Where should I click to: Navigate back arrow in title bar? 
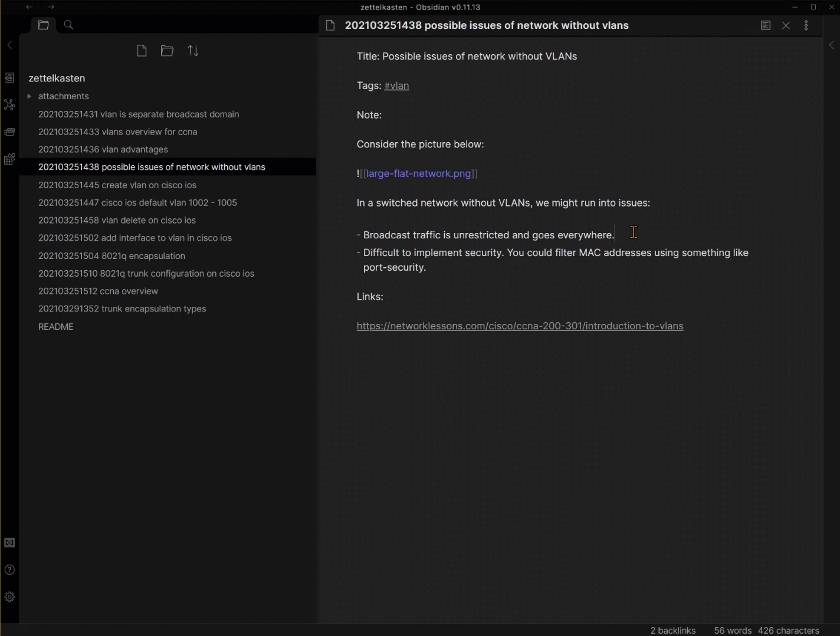tap(29, 7)
